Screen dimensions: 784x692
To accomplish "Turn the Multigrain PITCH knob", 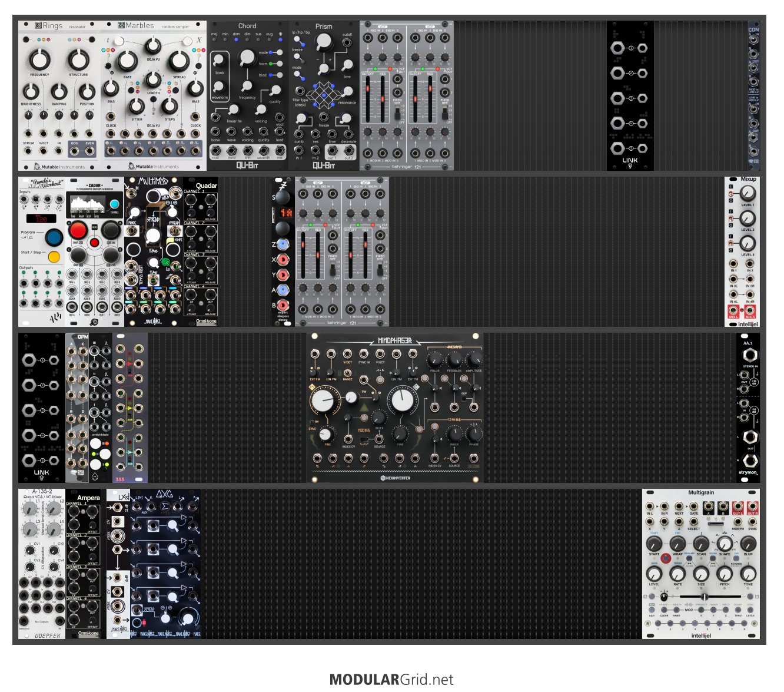I will 725,573.
